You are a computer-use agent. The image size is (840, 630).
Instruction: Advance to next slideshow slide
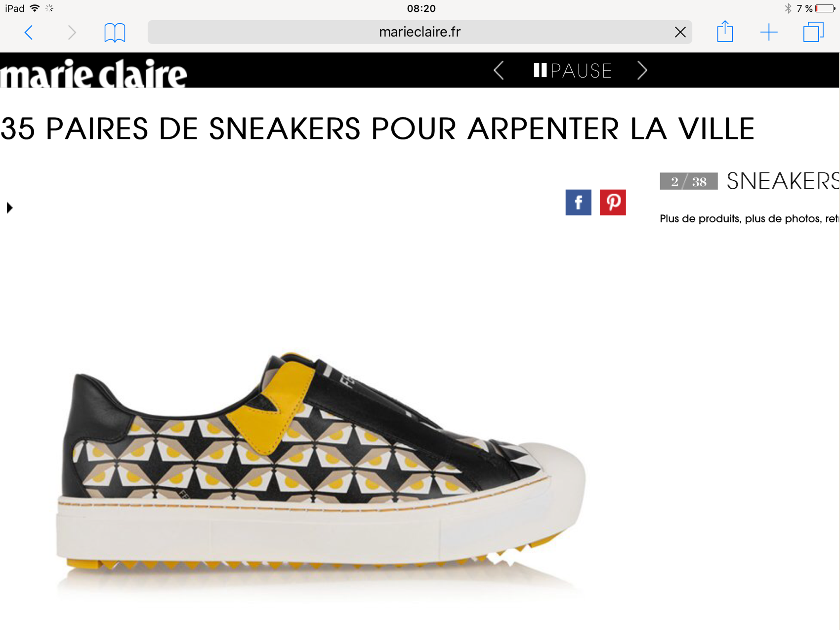pos(642,71)
